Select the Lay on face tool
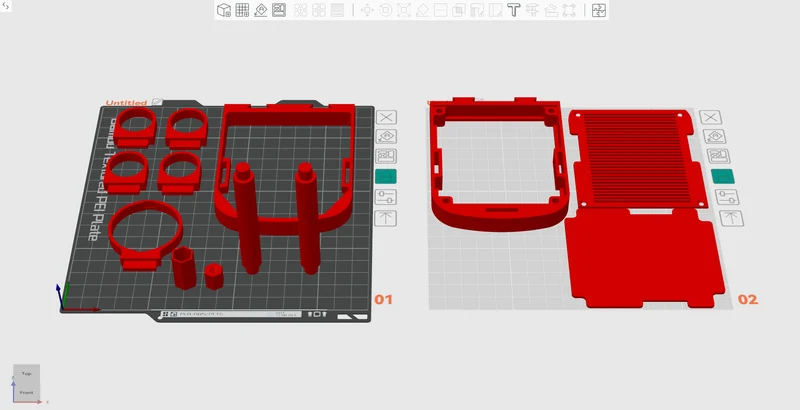The width and height of the screenshot is (800, 410). click(422, 10)
